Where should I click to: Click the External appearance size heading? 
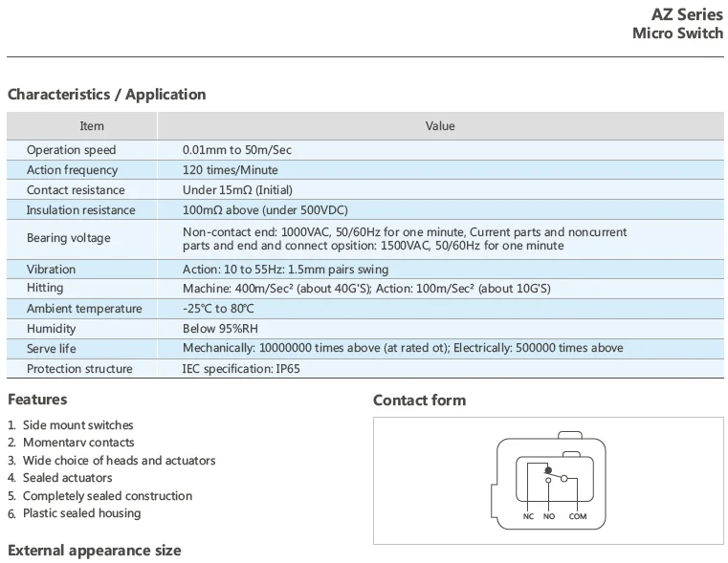pos(94,551)
